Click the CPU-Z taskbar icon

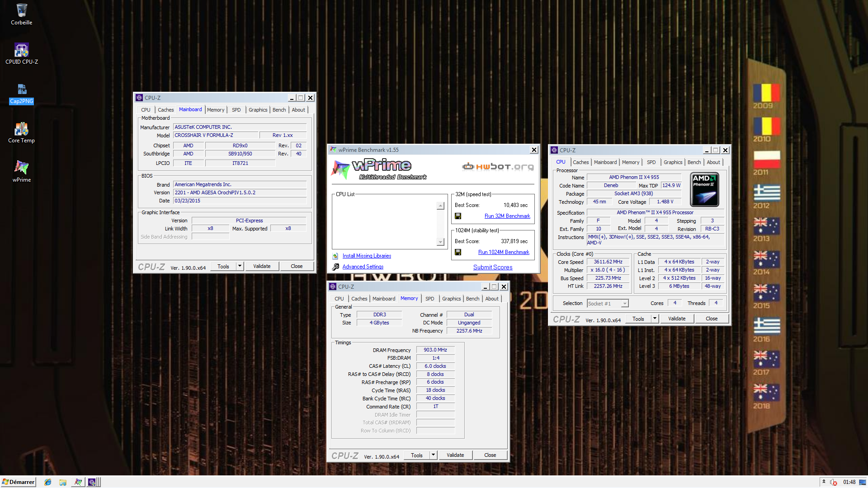[x=92, y=482]
